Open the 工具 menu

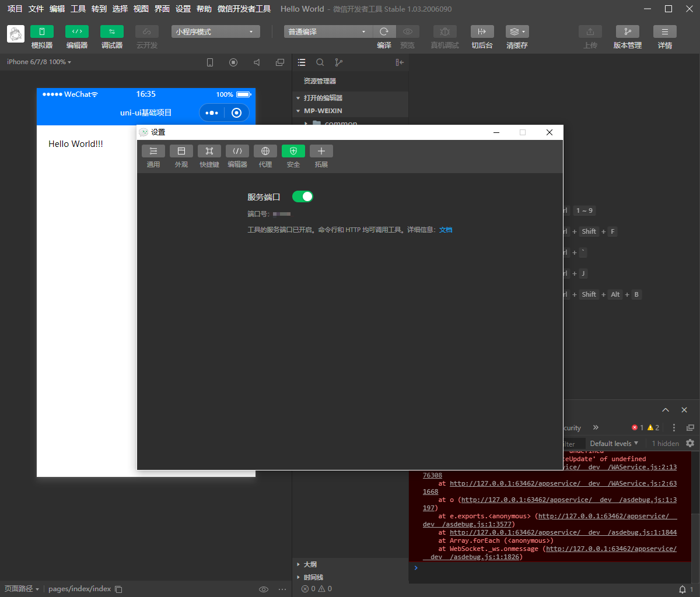(x=78, y=9)
